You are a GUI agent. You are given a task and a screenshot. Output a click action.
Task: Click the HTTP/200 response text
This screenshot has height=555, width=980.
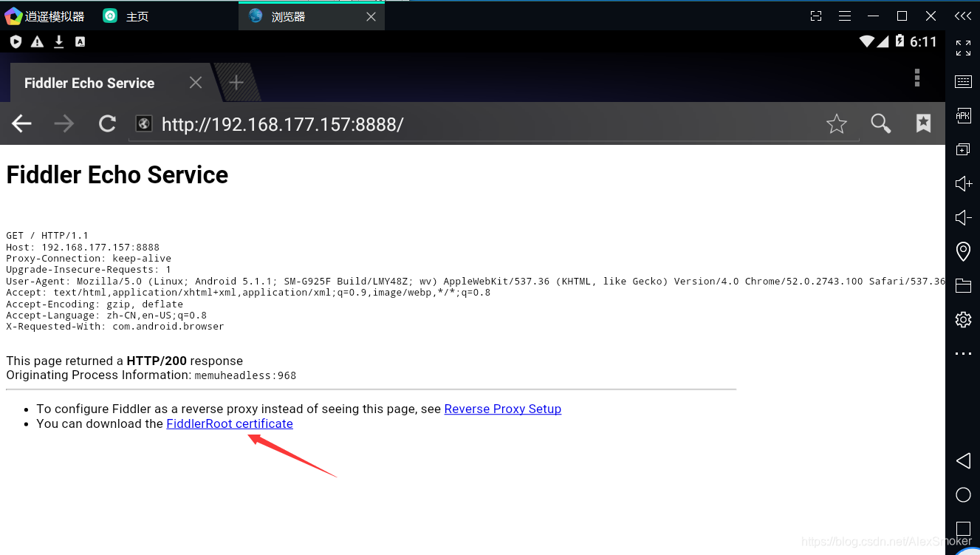point(157,361)
